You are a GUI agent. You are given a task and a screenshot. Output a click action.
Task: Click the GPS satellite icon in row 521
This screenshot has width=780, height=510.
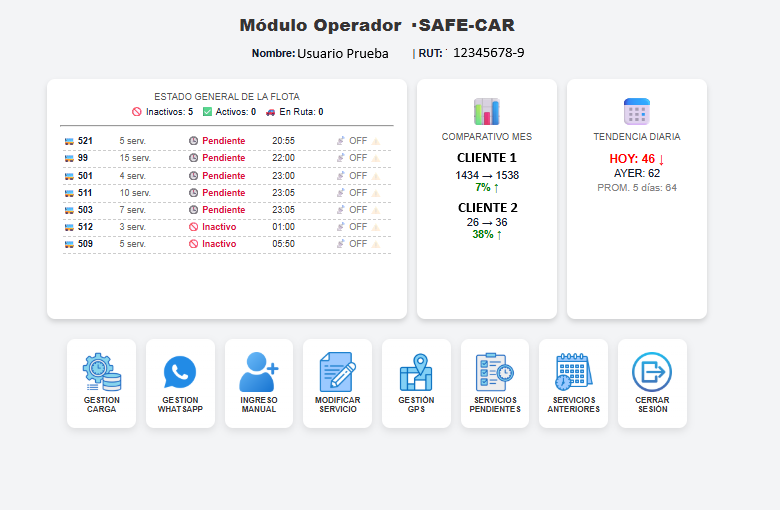pos(341,141)
